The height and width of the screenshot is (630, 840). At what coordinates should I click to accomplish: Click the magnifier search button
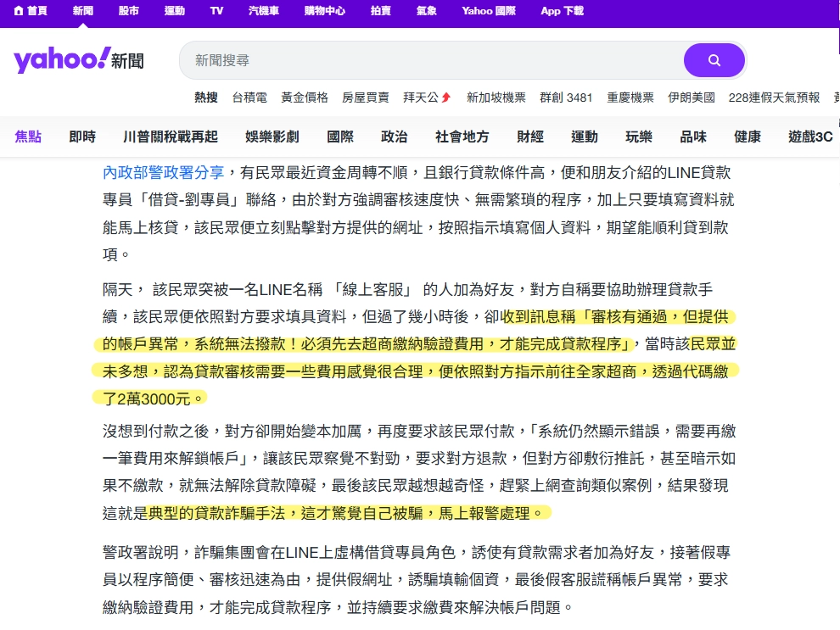click(714, 59)
